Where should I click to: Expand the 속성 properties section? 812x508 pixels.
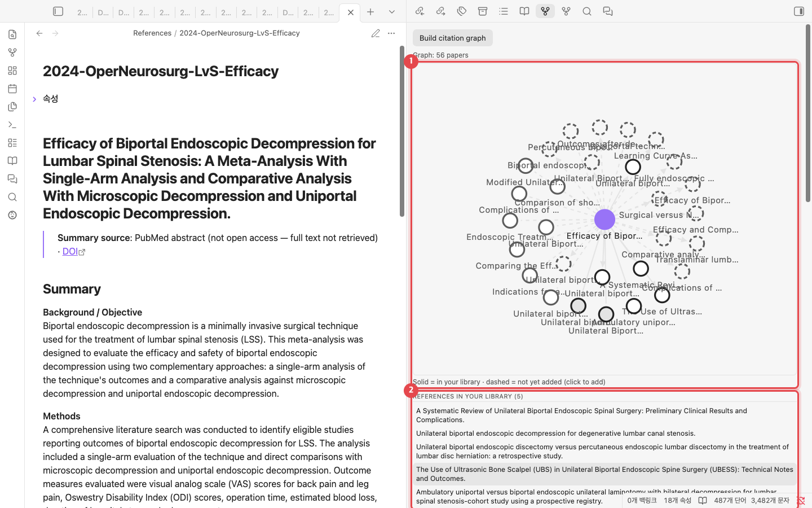pos(34,99)
